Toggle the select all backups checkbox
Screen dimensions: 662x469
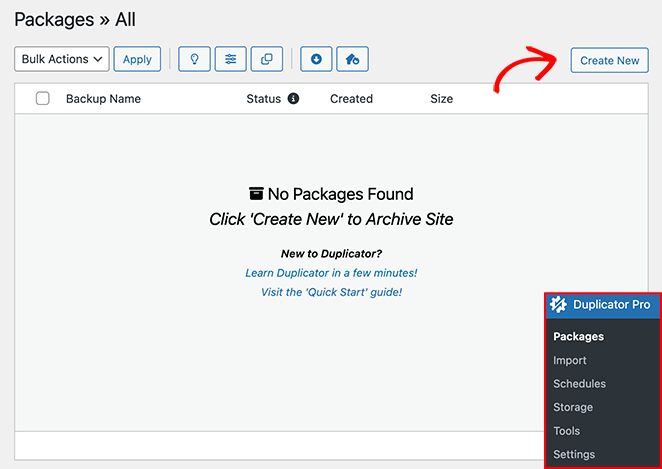click(x=42, y=99)
